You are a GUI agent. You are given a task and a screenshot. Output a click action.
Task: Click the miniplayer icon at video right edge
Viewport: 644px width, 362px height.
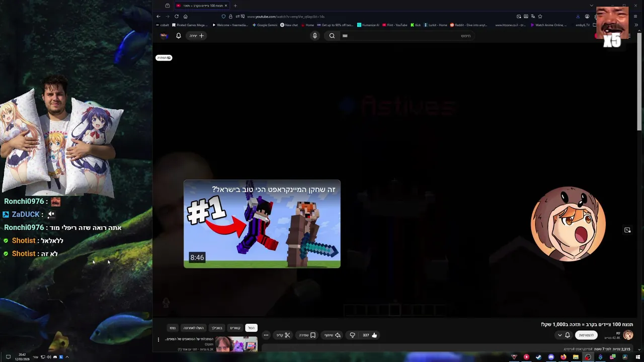pos(627,230)
